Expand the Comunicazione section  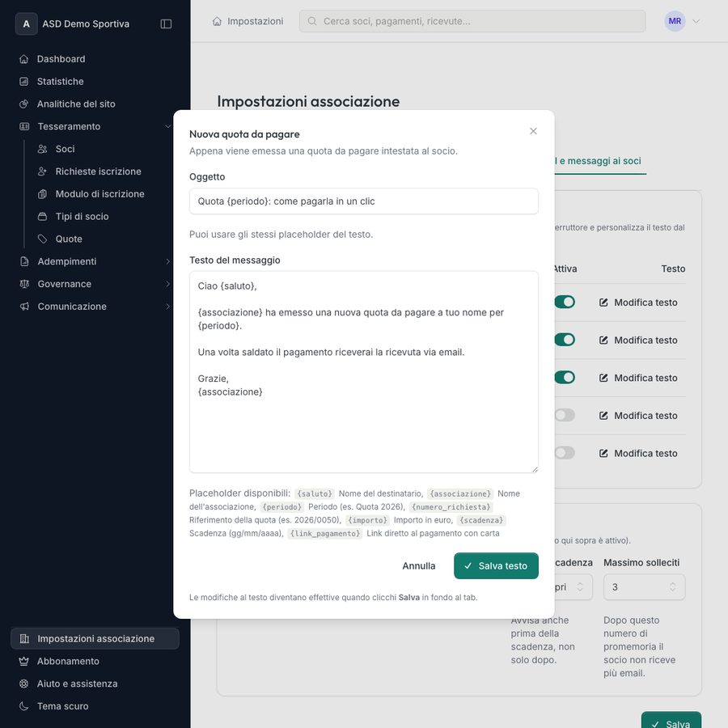coord(95,307)
